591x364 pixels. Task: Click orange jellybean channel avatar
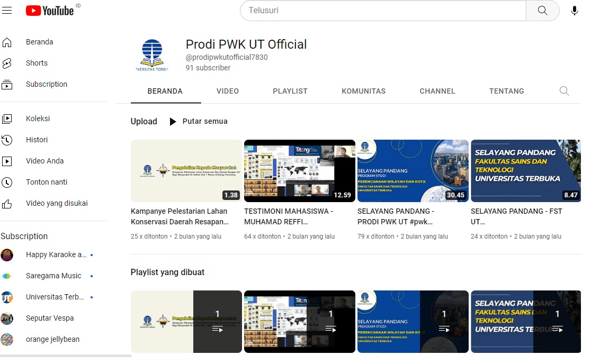(x=7, y=340)
